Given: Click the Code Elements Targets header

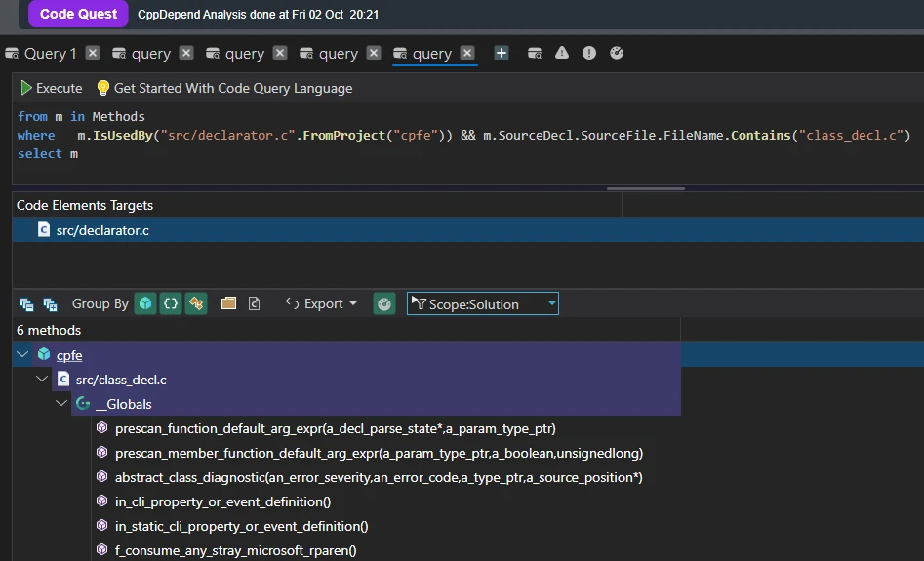Looking at the screenshot, I should click(x=85, y=205).
